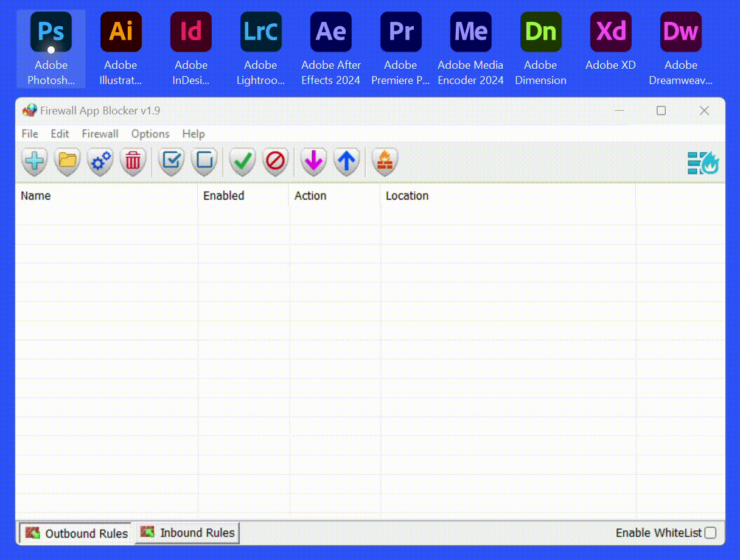Screen dimensions: 740x560
Task: Maximize the Firewall App Blocker window
Action: pyautogui.click(x=661, y=111)
